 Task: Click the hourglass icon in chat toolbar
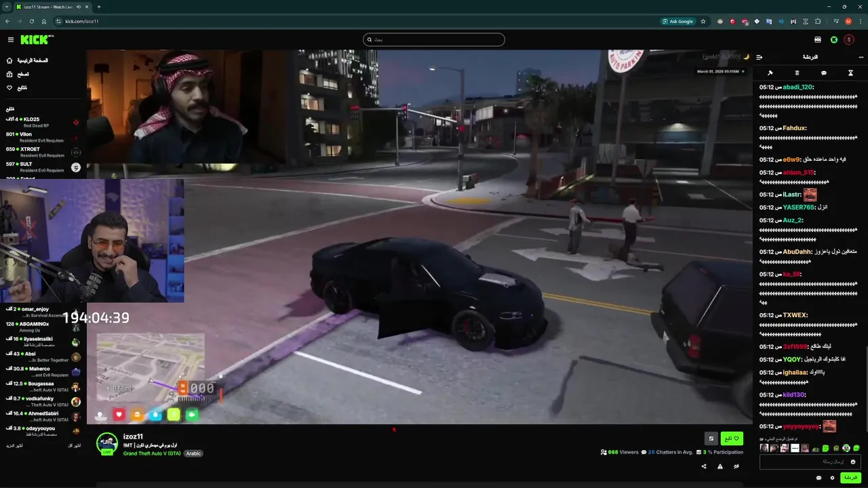[x=850, y=73]
